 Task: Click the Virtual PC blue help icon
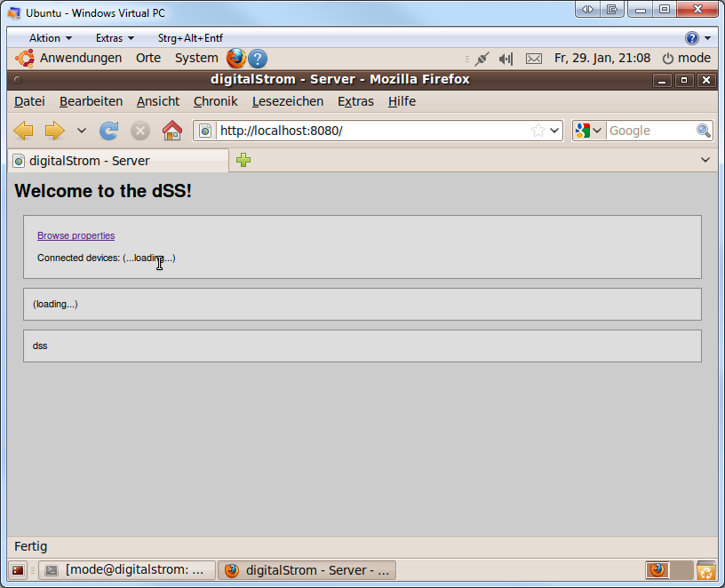pyautogui.click(x=692, y=38)
